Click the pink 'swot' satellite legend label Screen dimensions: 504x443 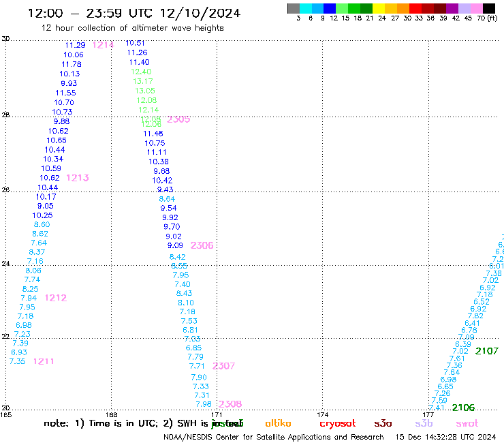point(467,424)
